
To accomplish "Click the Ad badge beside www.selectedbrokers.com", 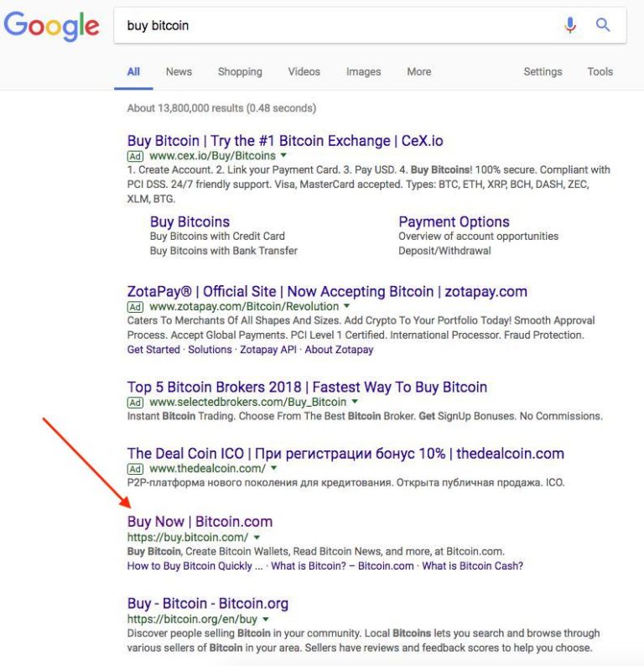I will (135, 403).
